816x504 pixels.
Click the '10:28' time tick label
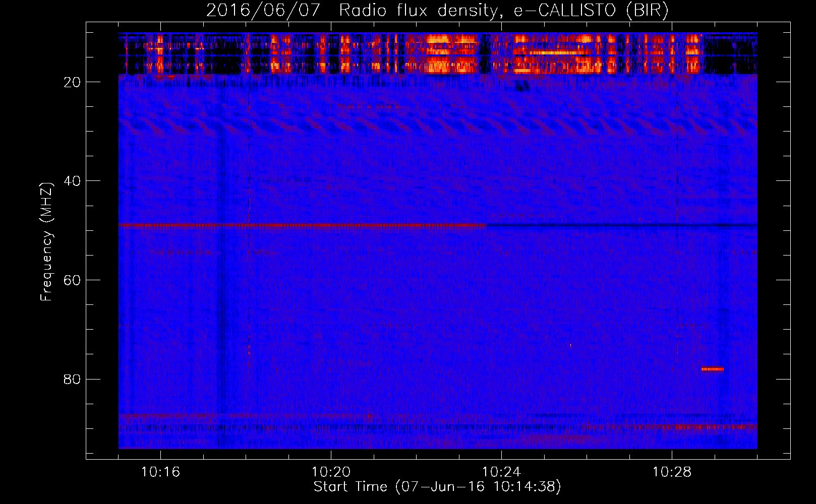point(672,472)
